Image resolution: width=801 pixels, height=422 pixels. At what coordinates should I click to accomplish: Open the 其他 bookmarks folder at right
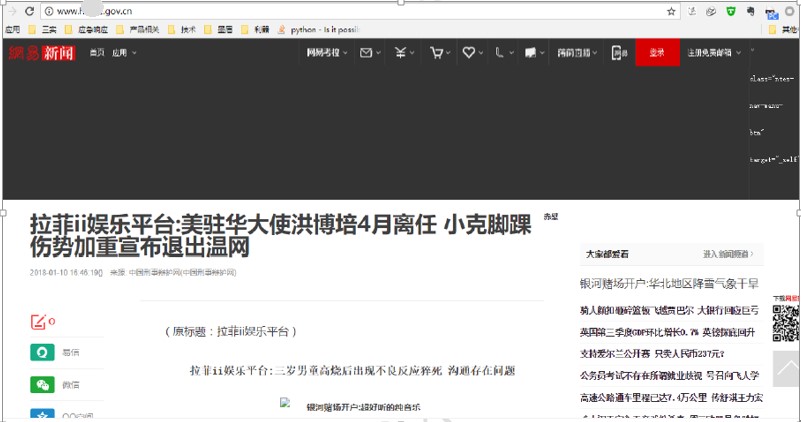click(x=783, y=30)
